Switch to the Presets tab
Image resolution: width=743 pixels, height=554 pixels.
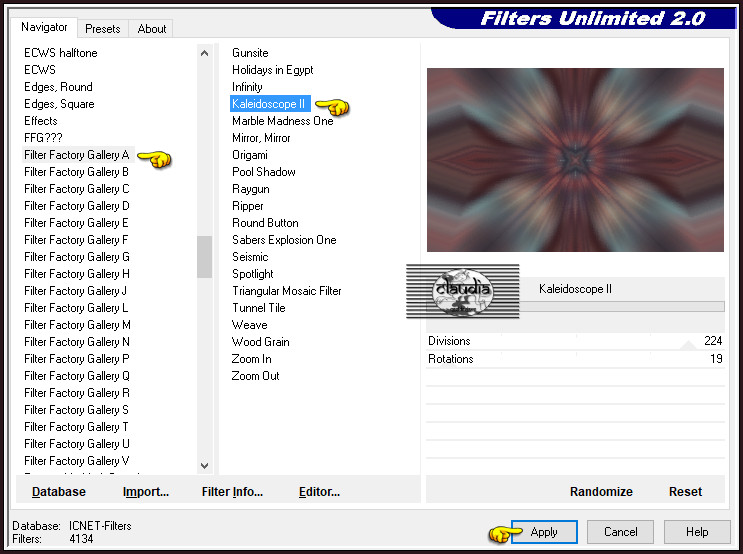[x=102, y=29]
